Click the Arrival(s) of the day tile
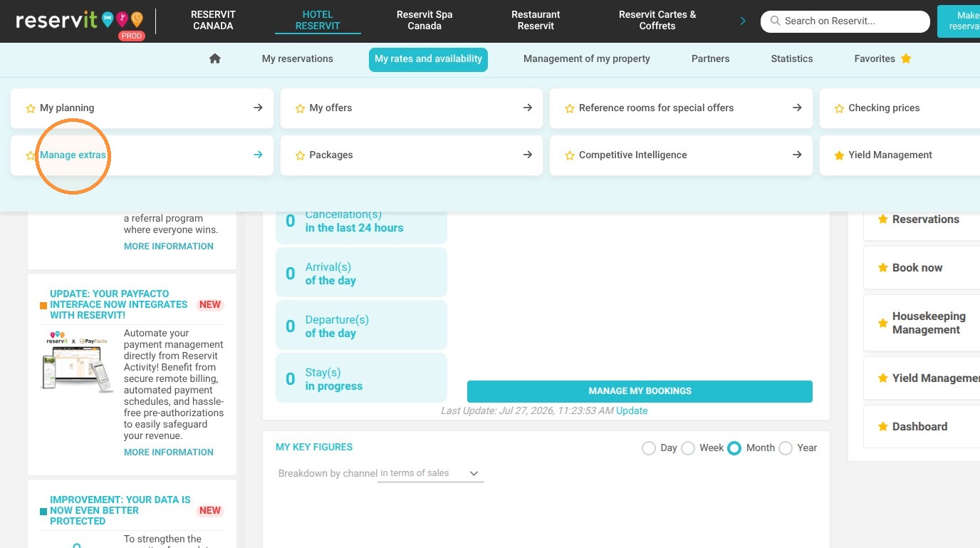Viewport: 980px width, 548px height. [x=361, y=273]
